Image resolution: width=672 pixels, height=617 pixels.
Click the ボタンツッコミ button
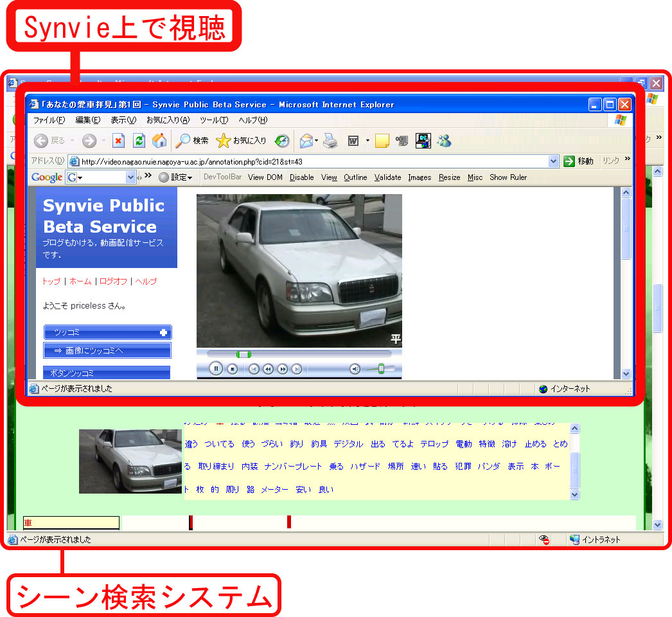point(107,373)
